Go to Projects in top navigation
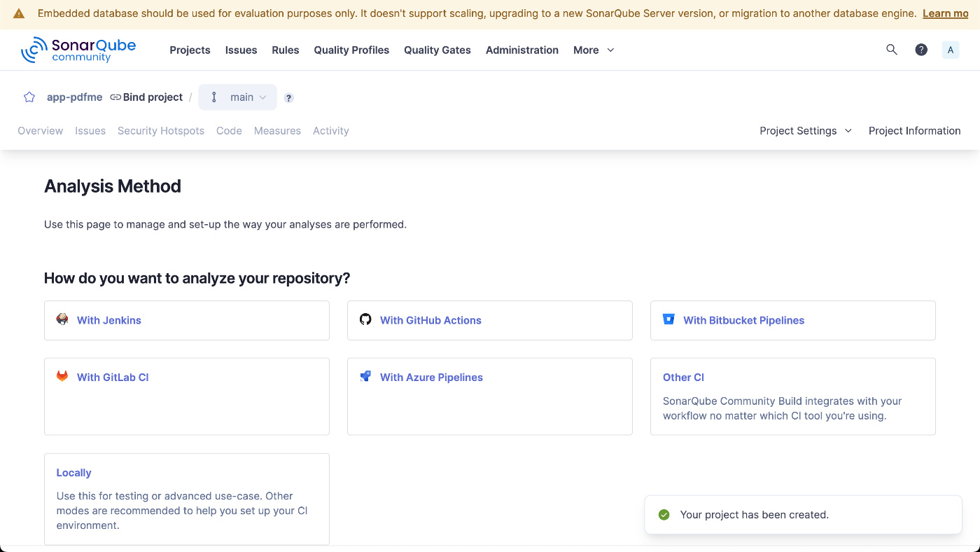This screenshot has height=552, width=980. click(x=190, y=50)
